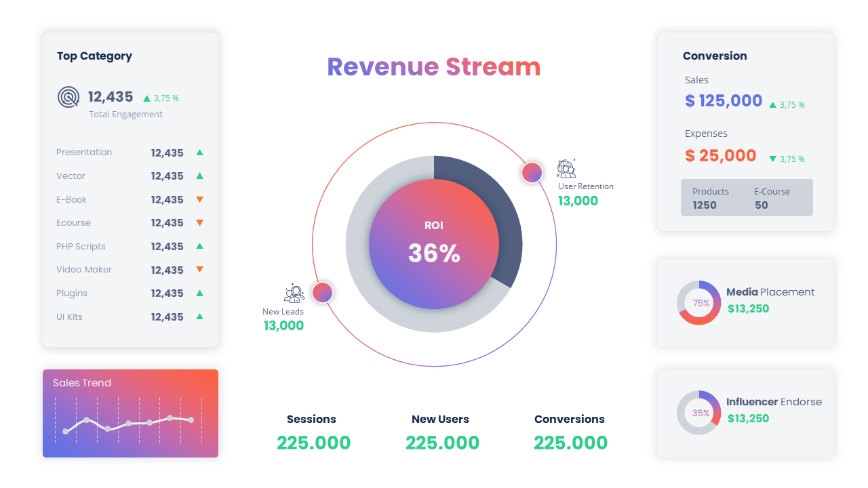The image size is (868, 488).
Task: Collapse the UI Kits row indicator
Action: 199,316
